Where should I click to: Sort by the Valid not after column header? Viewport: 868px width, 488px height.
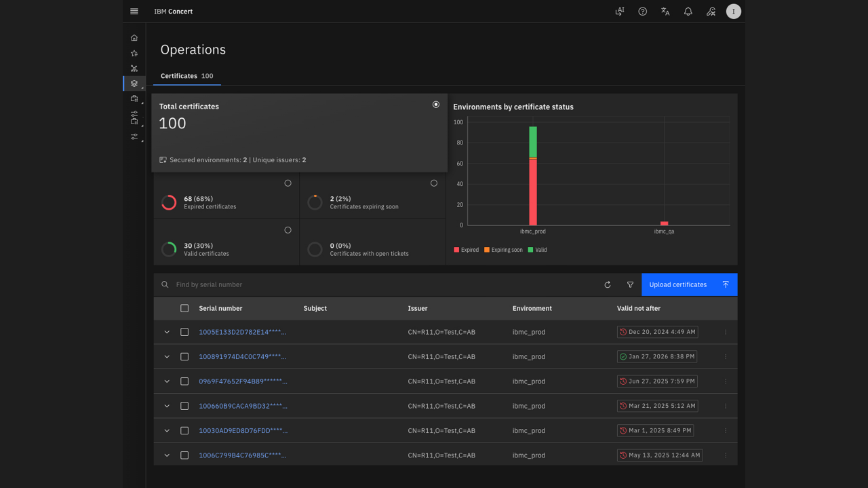tap(639, 308)
